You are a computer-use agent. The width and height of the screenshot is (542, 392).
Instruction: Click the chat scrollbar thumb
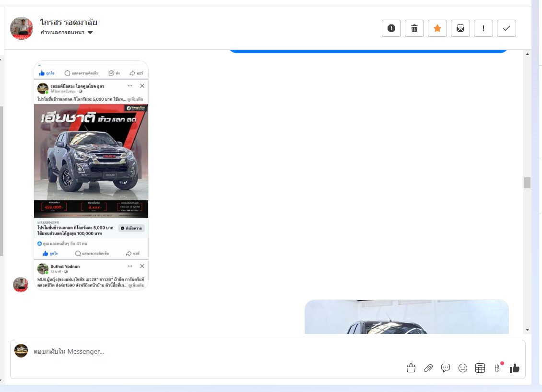click(527, 183)
